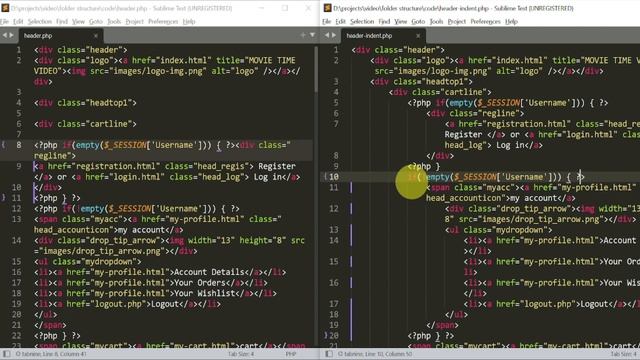Open Goto menu in header.php window

click(x=96, y=22)
